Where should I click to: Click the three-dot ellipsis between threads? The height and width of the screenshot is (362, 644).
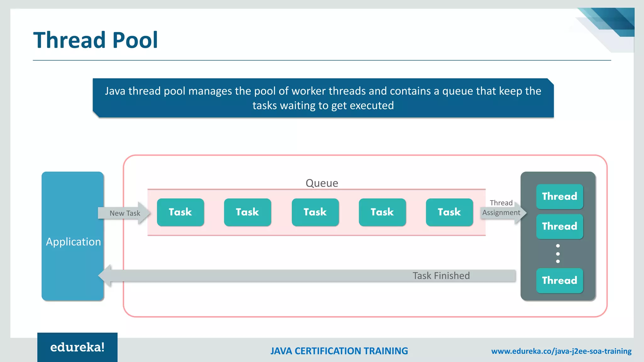click(x=558, y=254)
